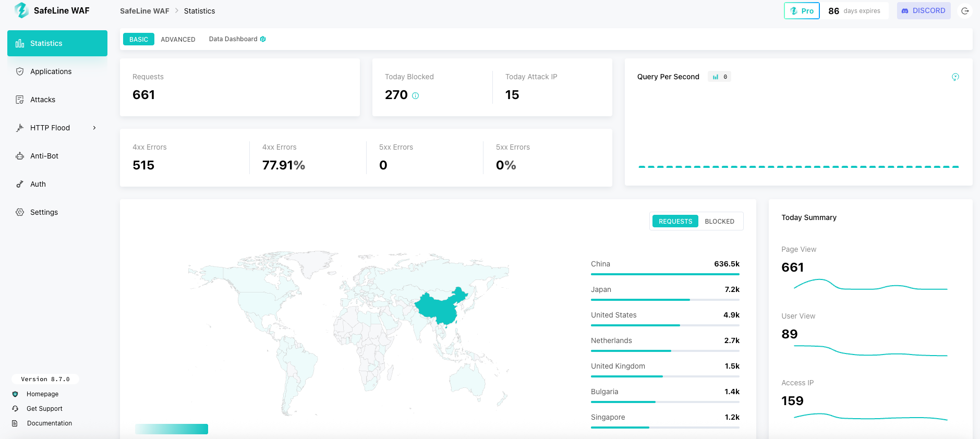Click the Data Dashboard external link icon
This screenshot has height=439, width=980.
click(263, 39)
